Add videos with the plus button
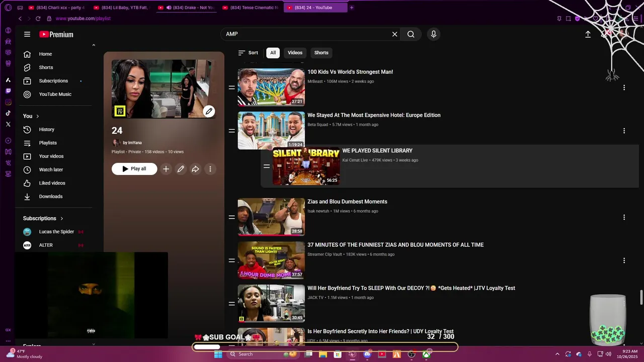This screenshot has height=362, width=644. click(x=166, y=169)
